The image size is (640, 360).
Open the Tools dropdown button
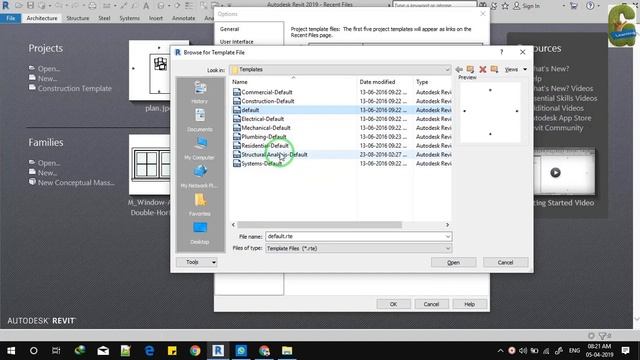click(x=197, y=262)
